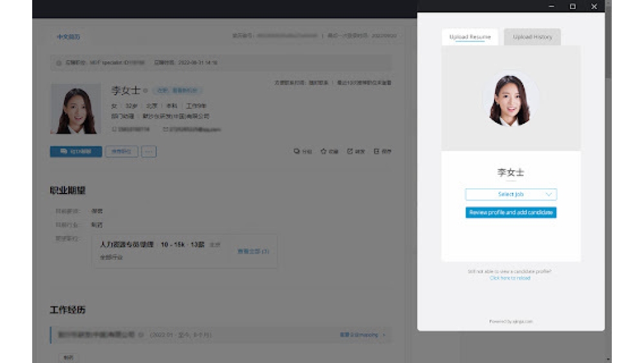Click the blue tag next to the candidate name

[178, 90]
